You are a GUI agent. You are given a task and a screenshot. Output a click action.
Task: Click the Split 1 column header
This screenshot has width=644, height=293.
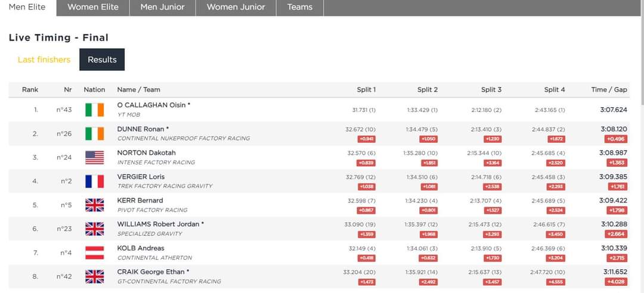(x=366, y=89)
